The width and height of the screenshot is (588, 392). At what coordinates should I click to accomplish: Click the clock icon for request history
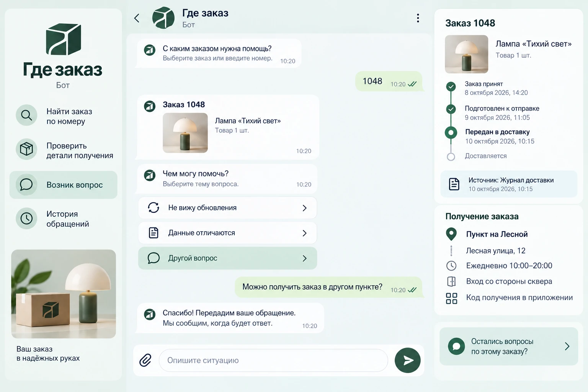(x=26, y=219)
